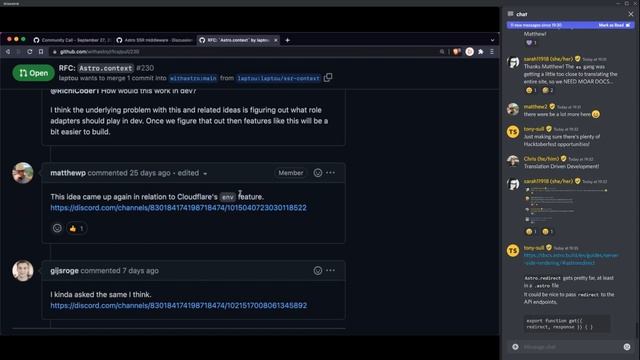Open the matthewp username link

pyautogui.click(x=68, y=173)
